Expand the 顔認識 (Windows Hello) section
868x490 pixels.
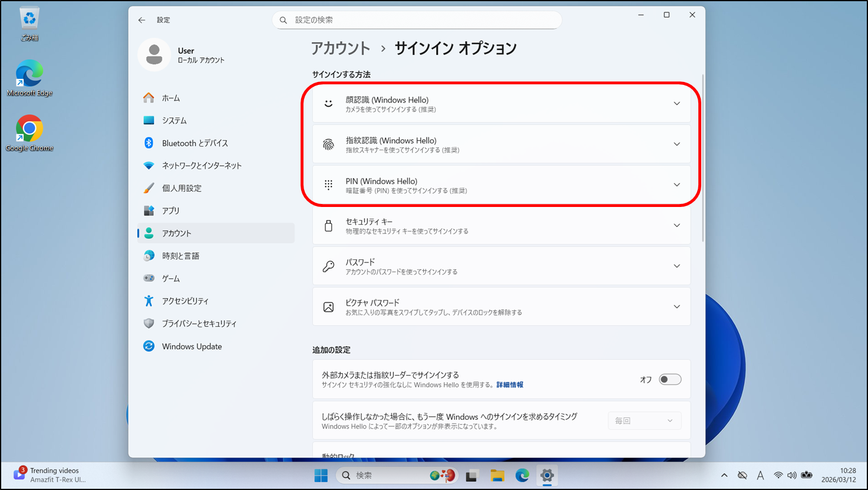pos(501,104)
